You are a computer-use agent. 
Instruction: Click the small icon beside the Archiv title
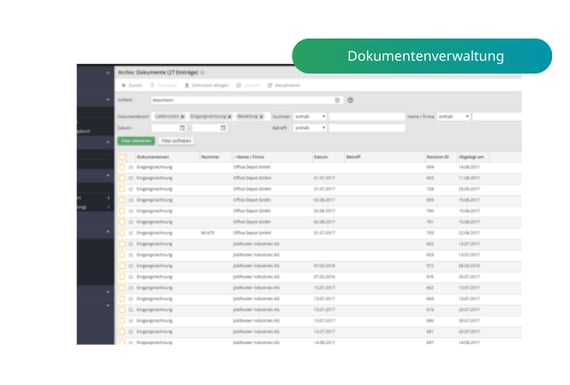(203, 73)
